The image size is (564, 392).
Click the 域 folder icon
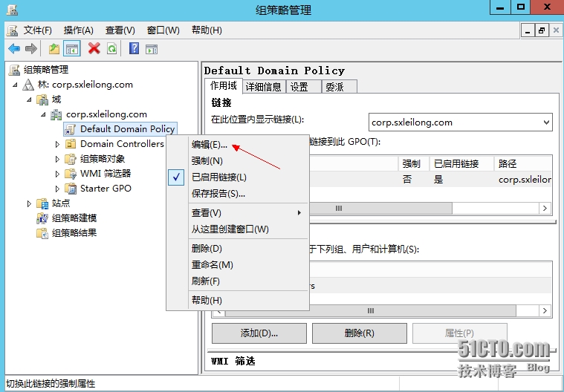tap(42, 99)
